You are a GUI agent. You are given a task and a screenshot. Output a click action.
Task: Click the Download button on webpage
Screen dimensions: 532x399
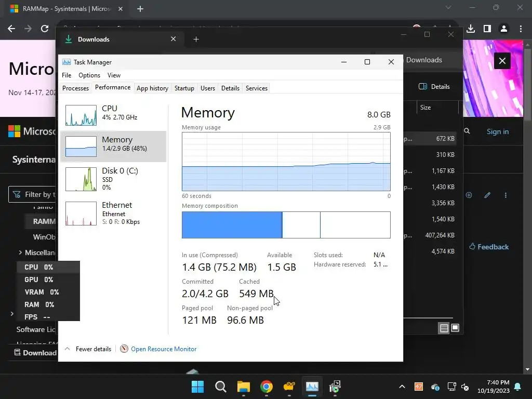coord(35,353)
